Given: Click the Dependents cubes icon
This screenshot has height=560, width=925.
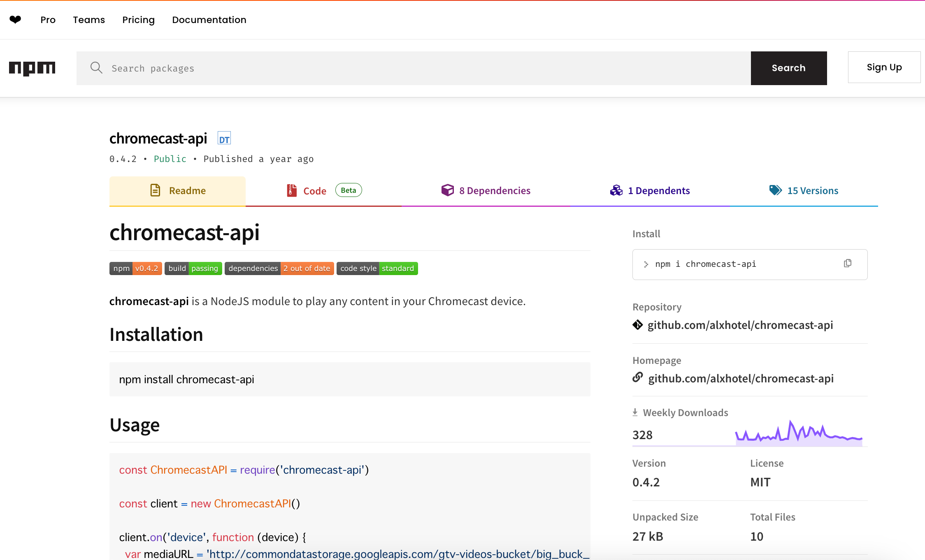Looking at the screenshot, I should (x=616, y=190).
